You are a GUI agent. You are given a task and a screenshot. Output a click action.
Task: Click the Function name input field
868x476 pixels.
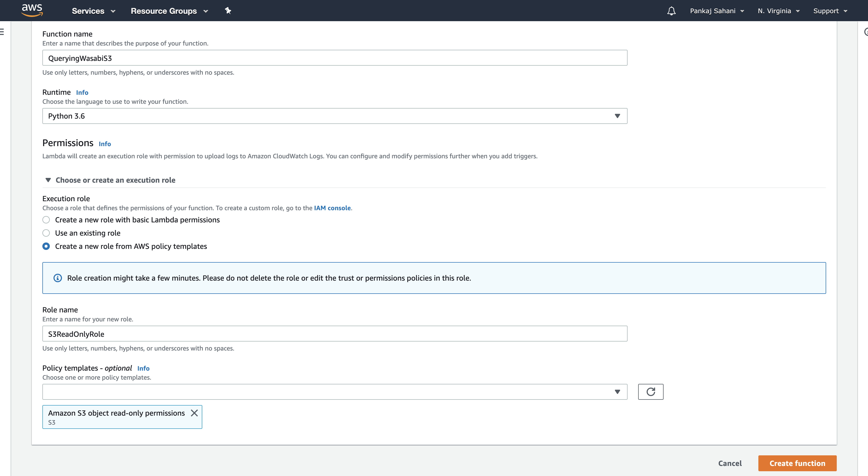335,58
